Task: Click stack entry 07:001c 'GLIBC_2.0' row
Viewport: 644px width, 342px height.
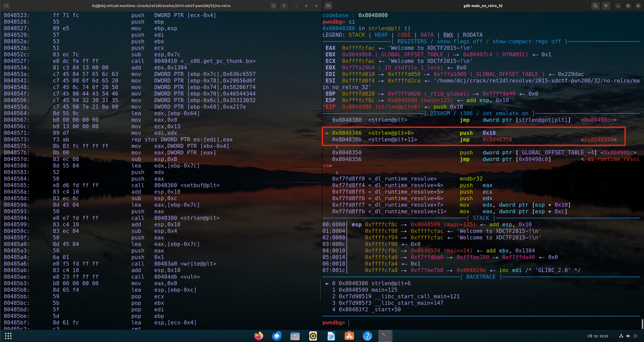Action: click(451, 270)
